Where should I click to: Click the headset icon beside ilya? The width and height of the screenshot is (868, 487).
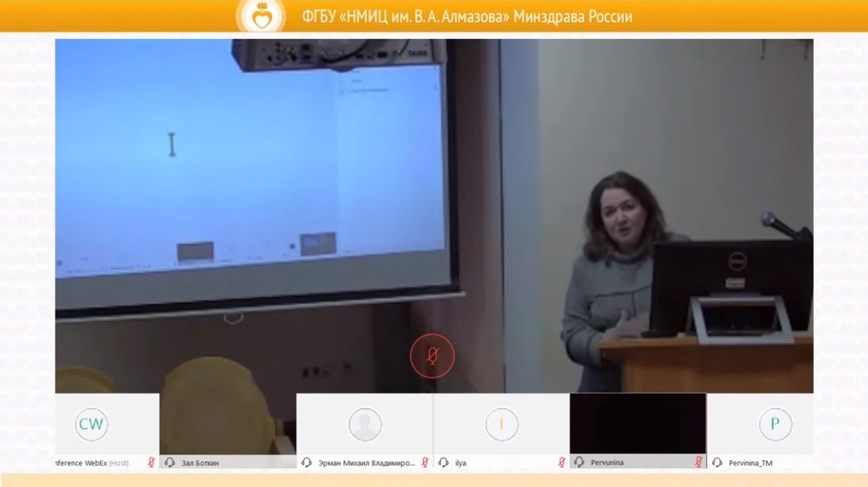pos(443,462)
